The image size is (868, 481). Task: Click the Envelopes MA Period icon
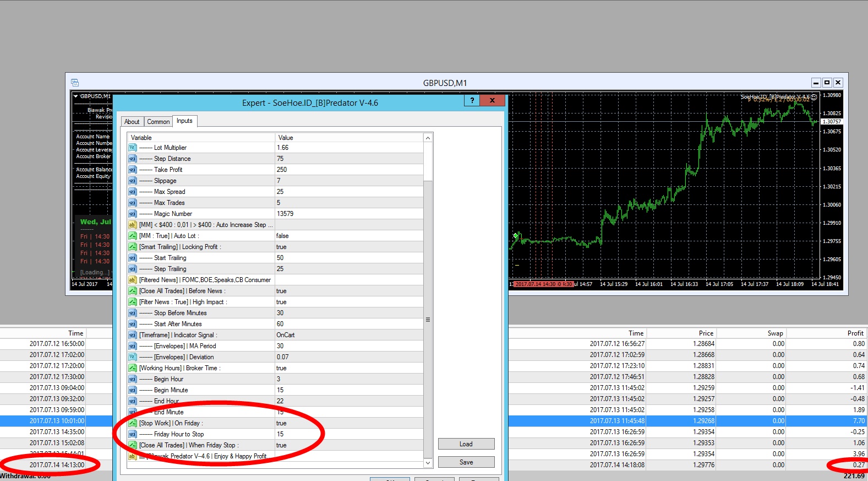[132, 346]
